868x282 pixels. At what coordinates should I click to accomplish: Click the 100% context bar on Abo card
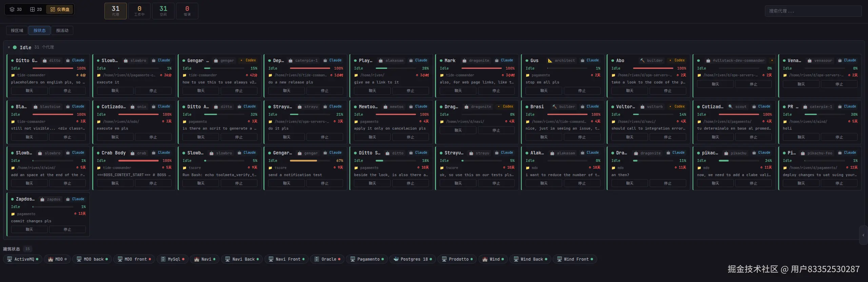point(653,68)
